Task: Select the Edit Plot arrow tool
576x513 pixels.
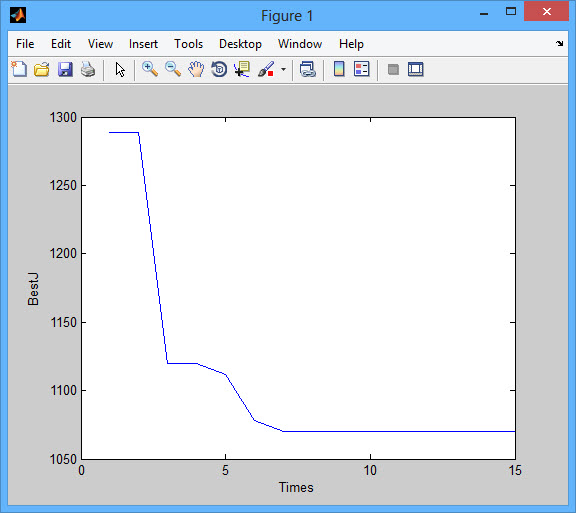Action: [x=120, y=69]
